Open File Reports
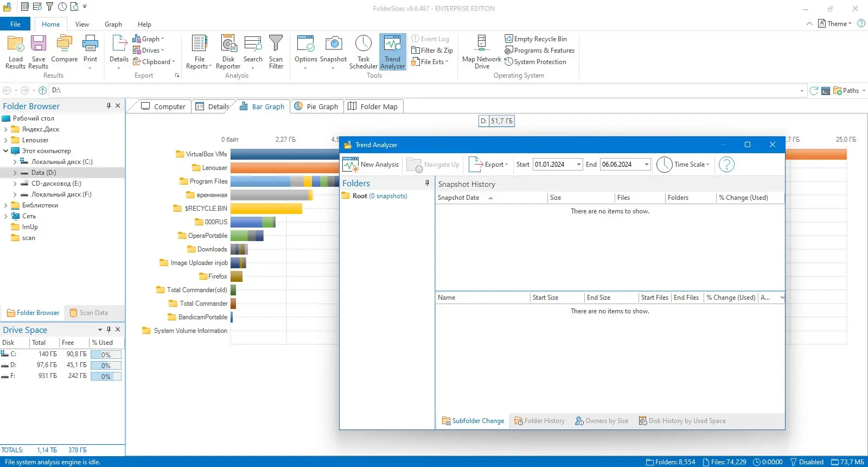This screenshot has height=467, width=868. (x=199, y=52)
